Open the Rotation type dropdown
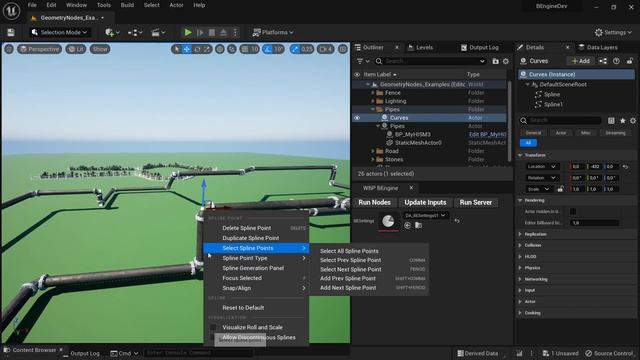Screen dimensions: 640x360 click(x=542, y=178)
